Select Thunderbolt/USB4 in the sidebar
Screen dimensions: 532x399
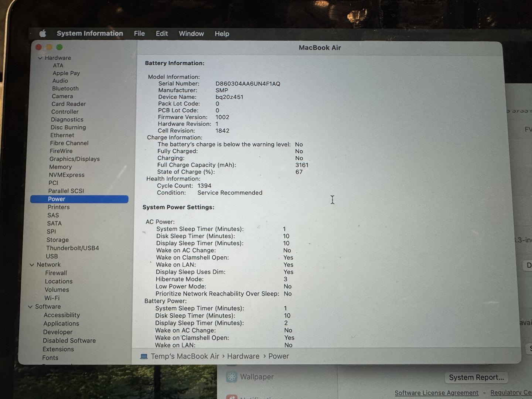73,248
